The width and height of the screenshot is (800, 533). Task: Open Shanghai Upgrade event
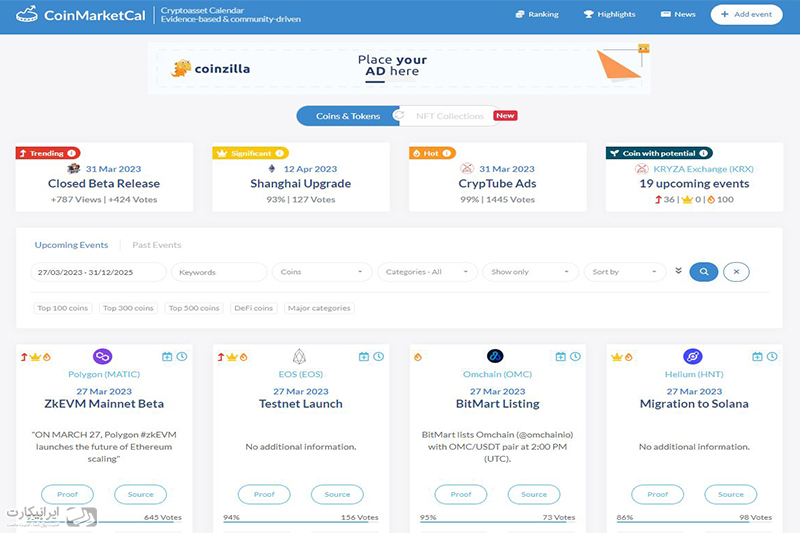301,184
